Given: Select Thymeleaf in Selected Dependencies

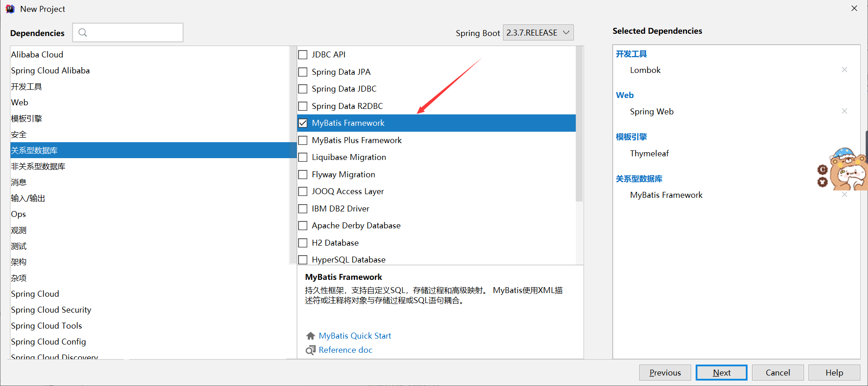Looking at the screenshot, I should tap(649, 153).
